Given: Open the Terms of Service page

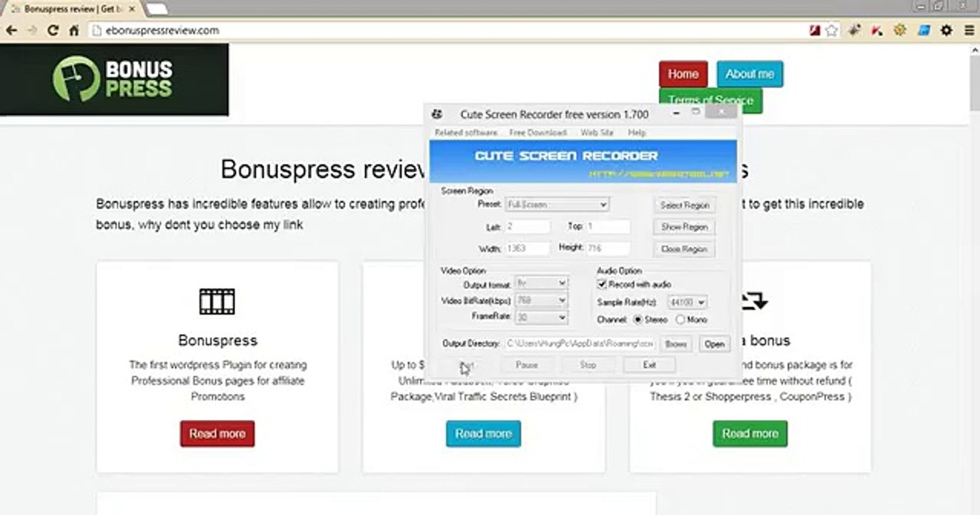Looking at the screenshot, I should coord(711,101).
